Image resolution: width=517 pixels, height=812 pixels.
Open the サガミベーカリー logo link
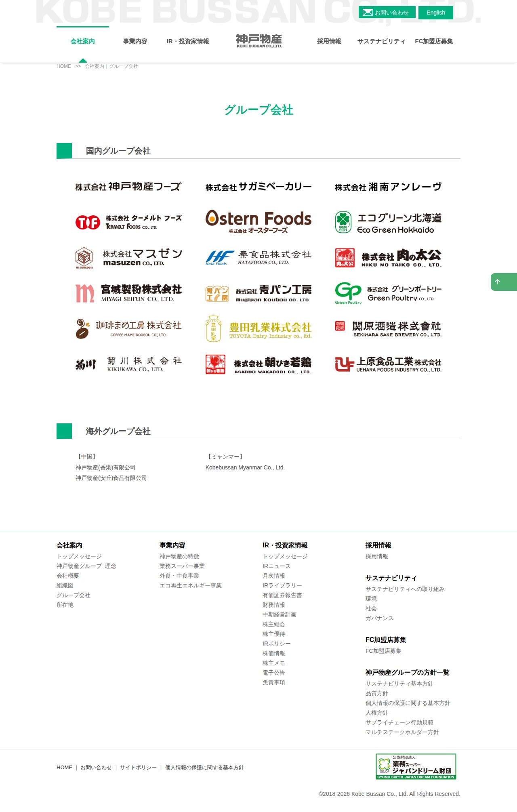tap(258, 187)
